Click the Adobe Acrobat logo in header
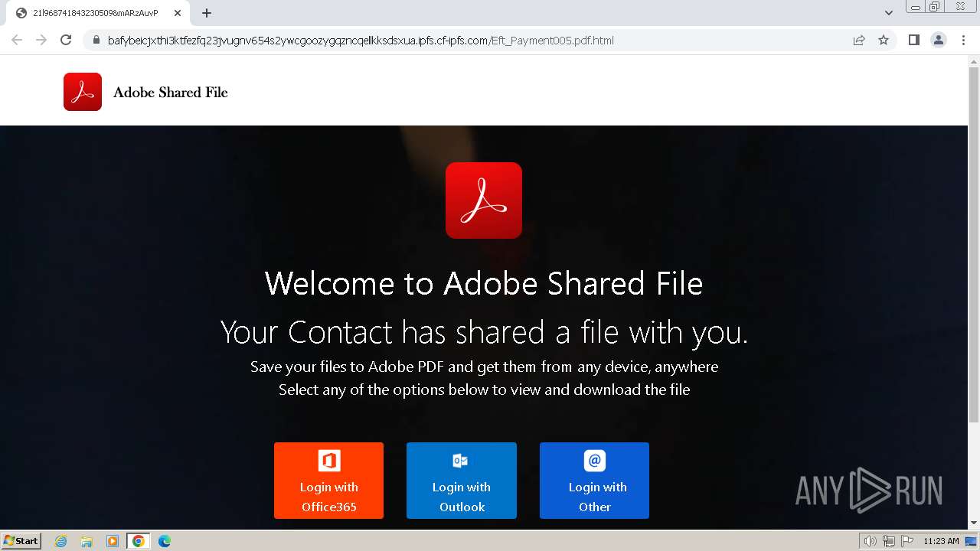Image resolution: width=980 pixels, height=551 pixels. (x=83, y=92)
